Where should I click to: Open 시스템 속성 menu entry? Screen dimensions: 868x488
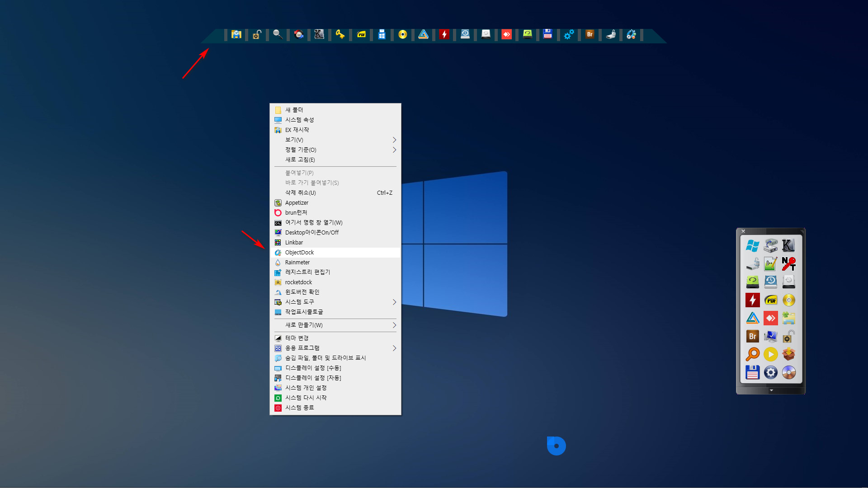pyautogui.click(x=335, y=120)
